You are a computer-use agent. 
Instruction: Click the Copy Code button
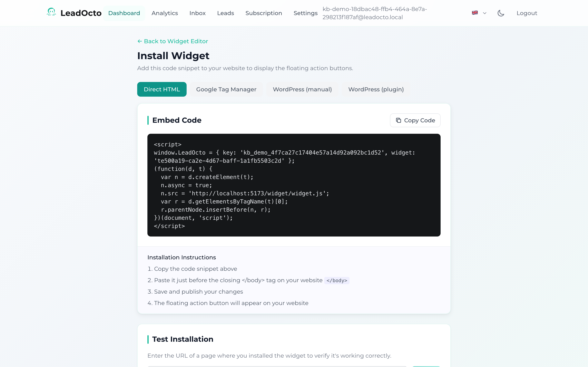pos(415,120)
